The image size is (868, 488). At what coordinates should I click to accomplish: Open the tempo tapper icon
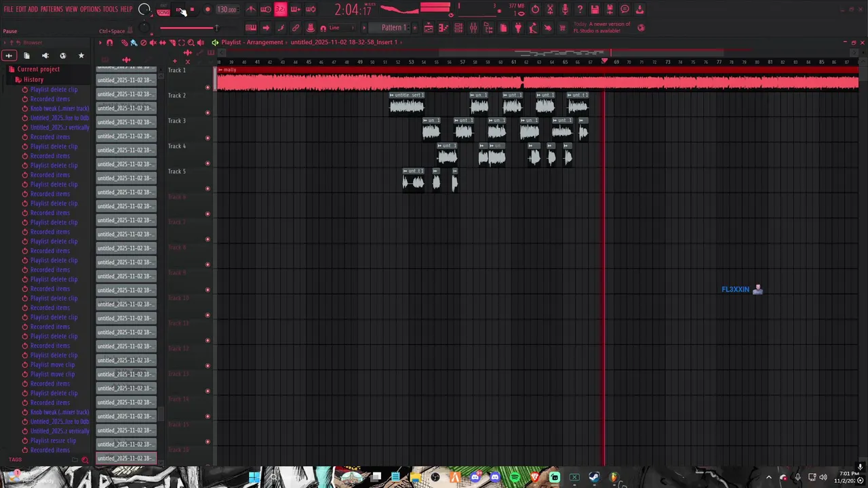point(532,28)
